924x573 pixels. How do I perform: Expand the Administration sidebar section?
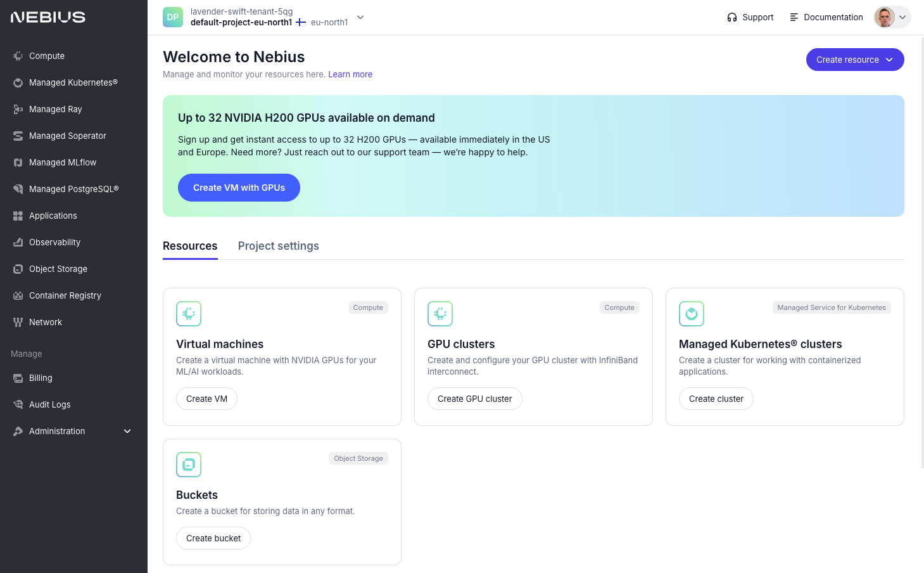coord(127,431)
